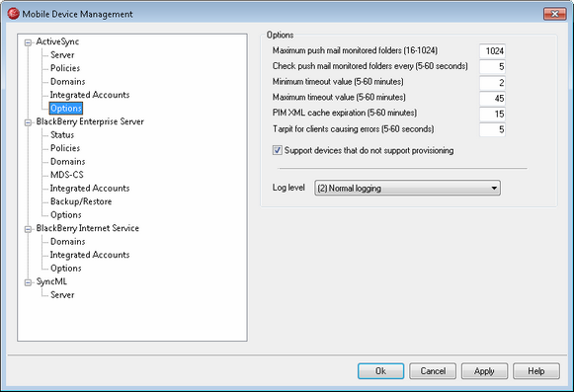Click the Cancel button

(x=433, y=371)
